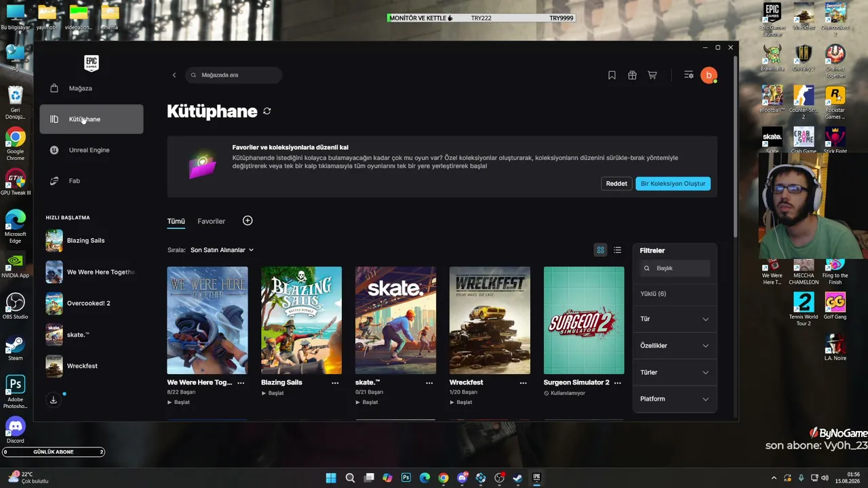This screenshot has height=488, width=868.
Task: Open the gift icon in top bar
Action: coord(632,75)
